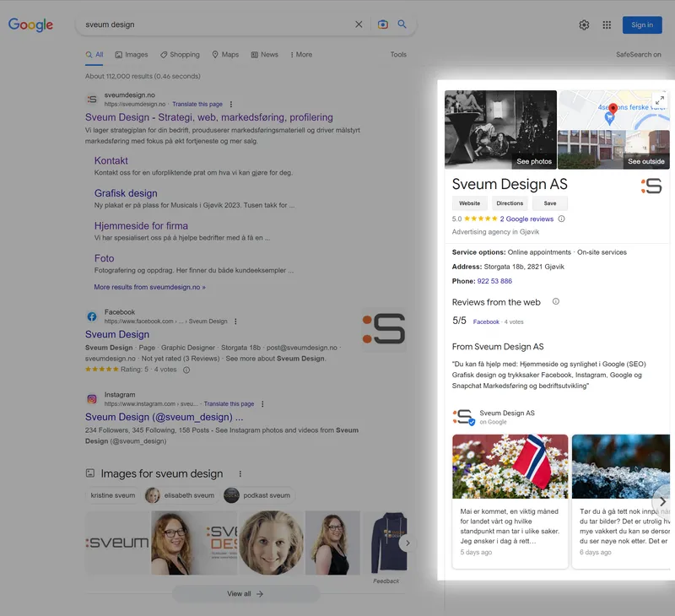Viewport: 675px width, 616px height.
Task: Click Instagram favicon in search result
Action: point(92,399)
